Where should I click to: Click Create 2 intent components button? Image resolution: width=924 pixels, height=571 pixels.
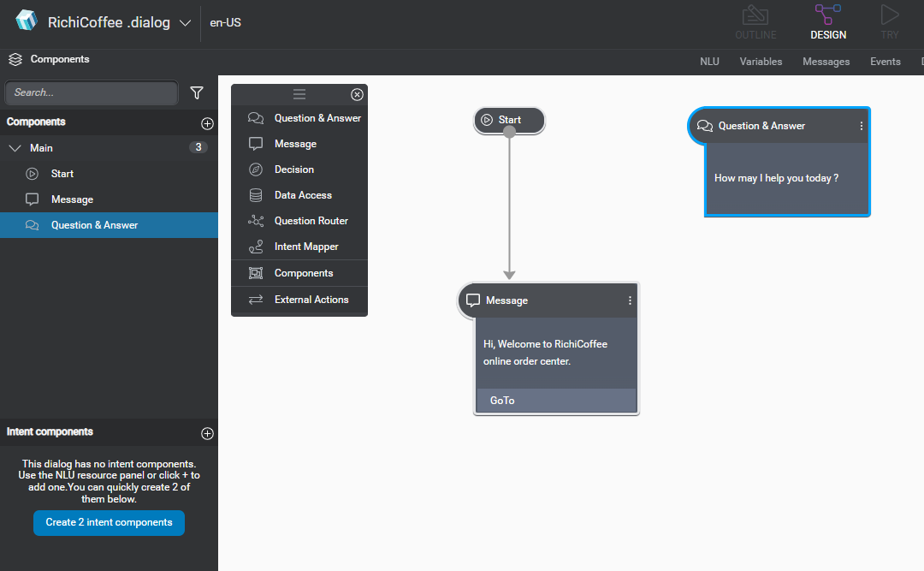pos(109,522)
